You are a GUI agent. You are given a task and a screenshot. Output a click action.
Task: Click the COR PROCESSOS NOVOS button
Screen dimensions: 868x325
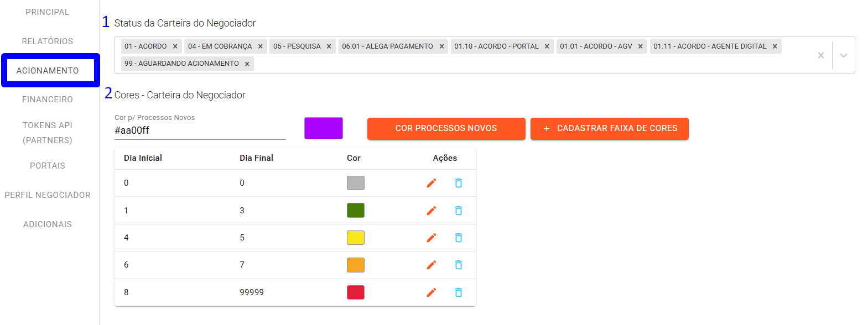446,128
